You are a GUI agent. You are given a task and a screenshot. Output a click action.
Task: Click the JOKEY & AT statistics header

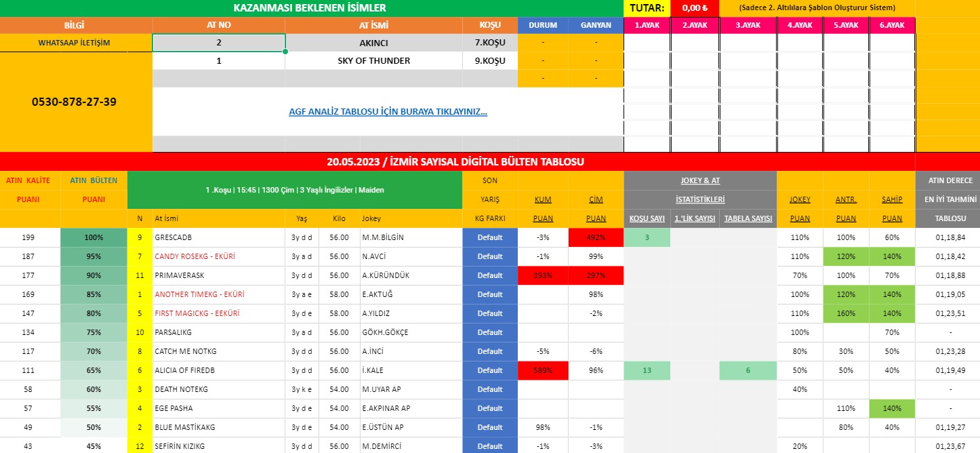pyautogui.click(x=699, y=181)
